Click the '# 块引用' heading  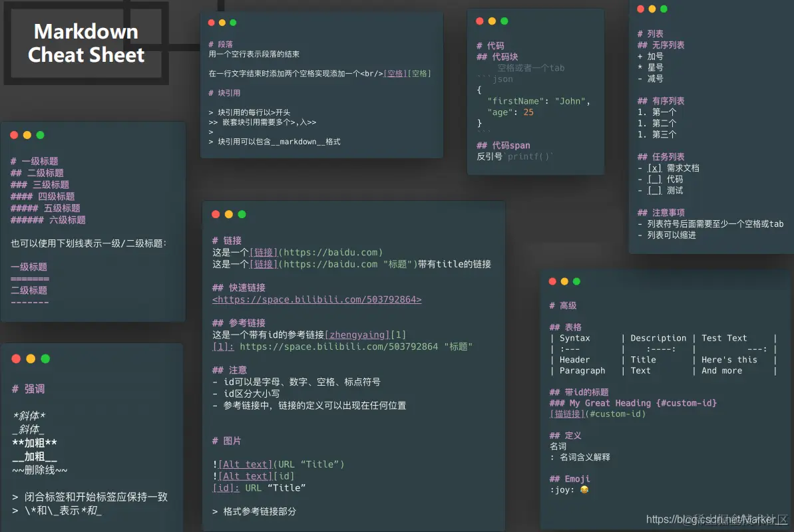(224, 92)
